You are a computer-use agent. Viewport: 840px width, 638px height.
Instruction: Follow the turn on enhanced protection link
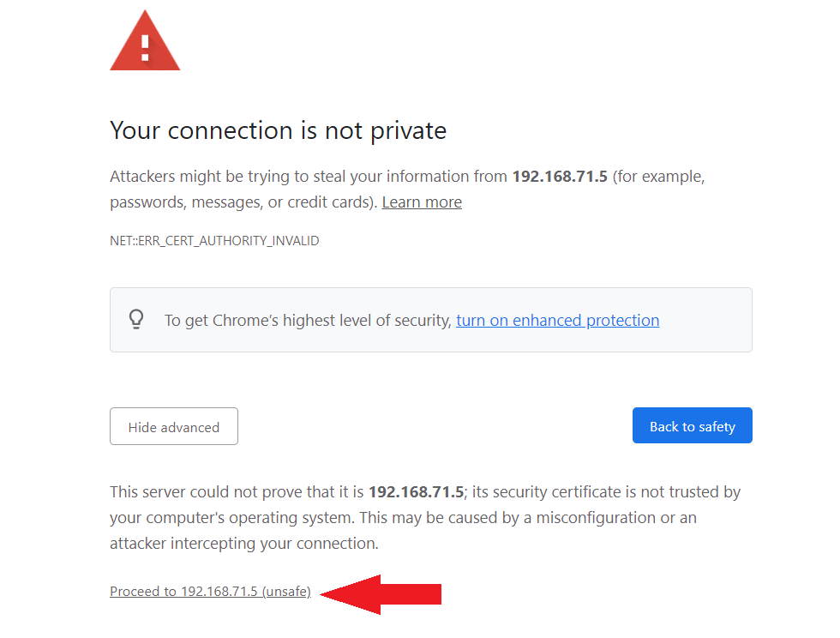coord(558,320)
